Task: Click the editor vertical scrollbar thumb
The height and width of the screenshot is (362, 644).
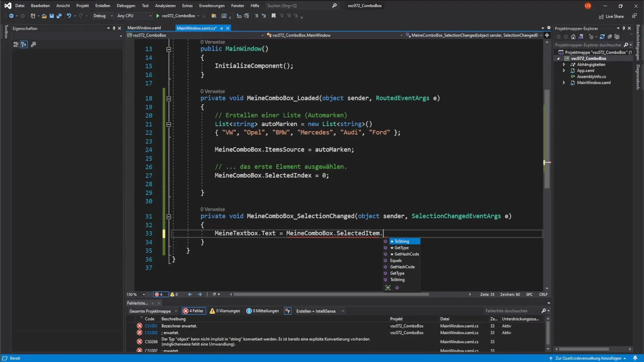Action: [547, 139]
